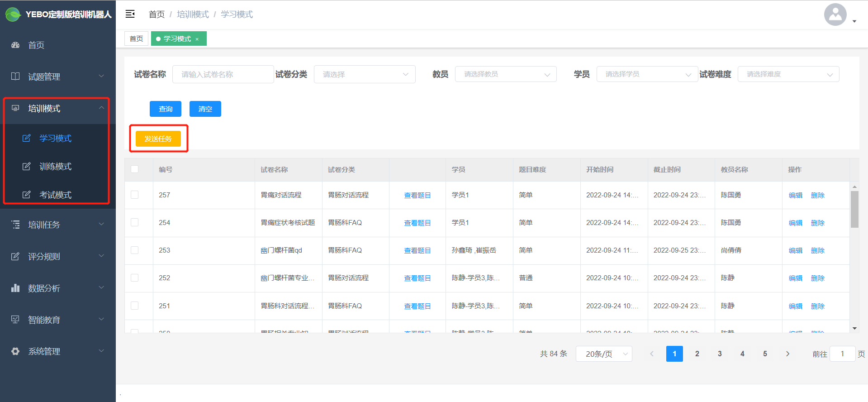Screen dimensions: 868x402
Task: Open 查看题目 for row 257
Action: (417, 195)
